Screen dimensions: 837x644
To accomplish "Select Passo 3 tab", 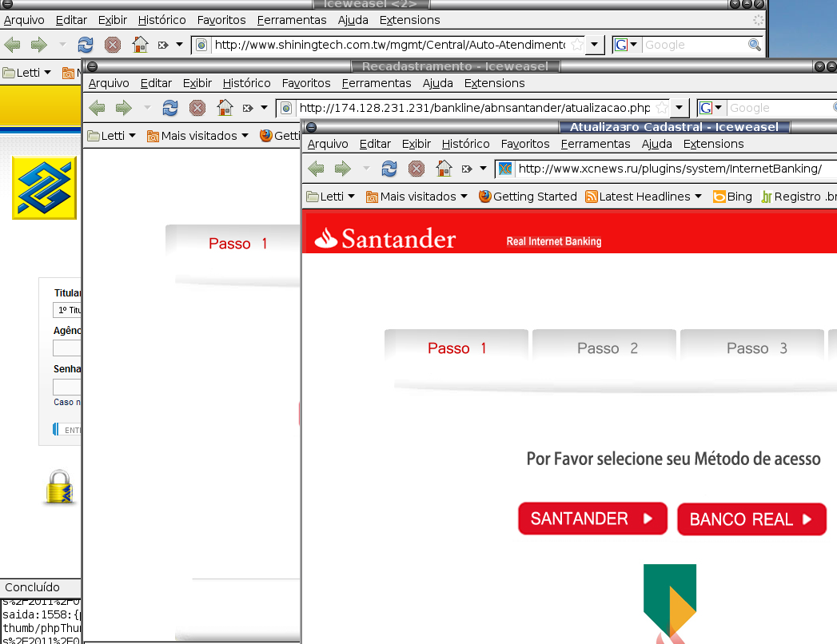I will coord(752,348).
